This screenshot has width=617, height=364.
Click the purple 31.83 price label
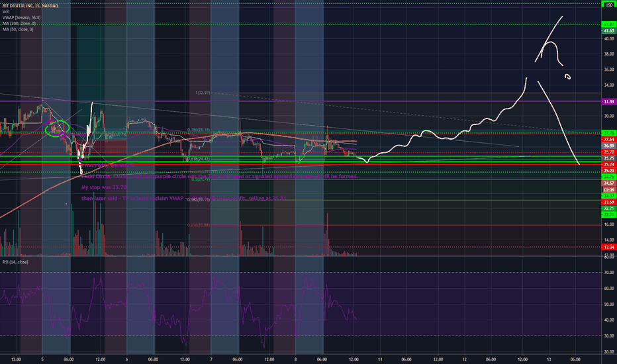[x=609, y=102]
